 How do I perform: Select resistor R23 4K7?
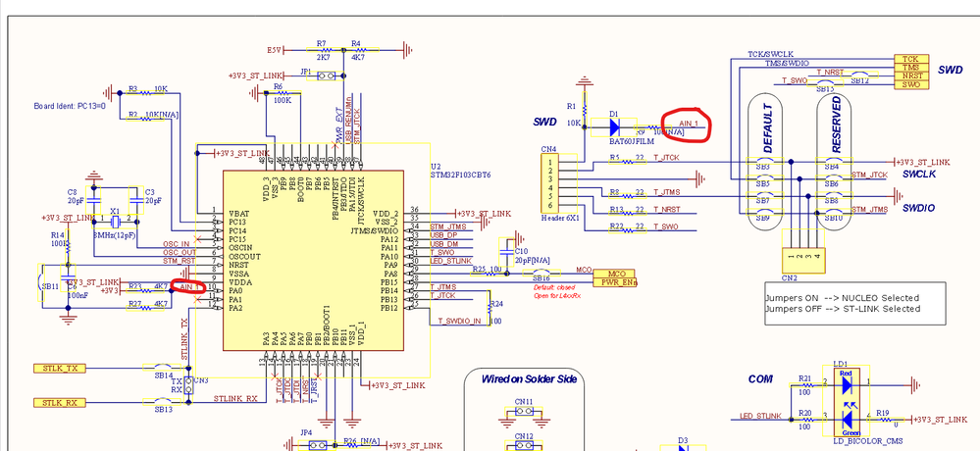pyautogui.click(x=147, y=290)
